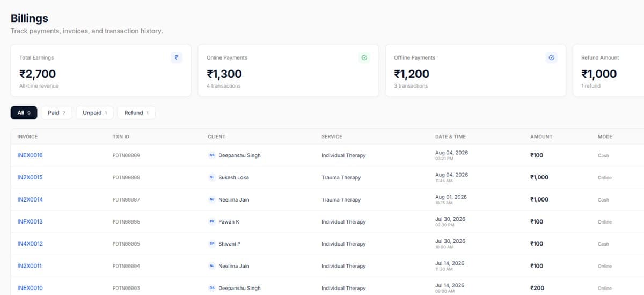This screenshot has height=295, width=644.
Task: Open invoice INEX0016
Action: [x=30, y=155]
